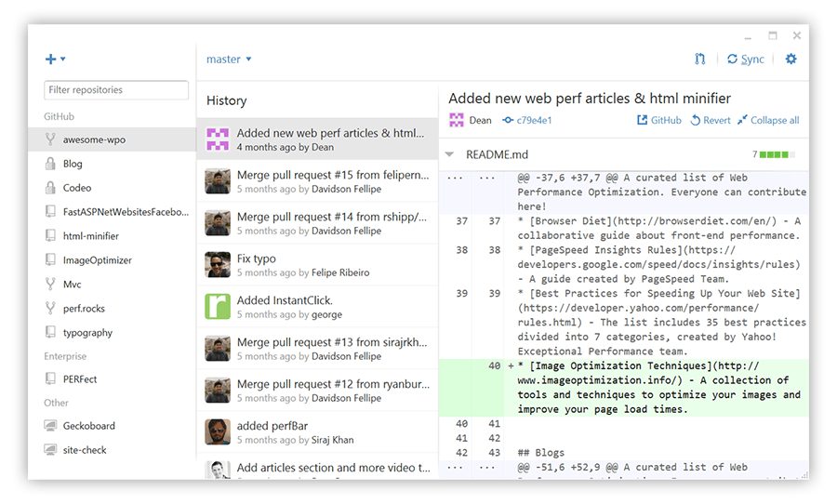This screenshot has width=837, height=504.
Task: Open the settings gear menu
Action: (791, 60)
